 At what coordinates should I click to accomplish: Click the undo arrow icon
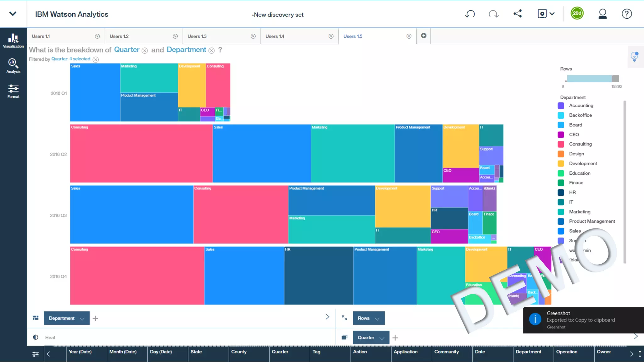click(470, 14)
